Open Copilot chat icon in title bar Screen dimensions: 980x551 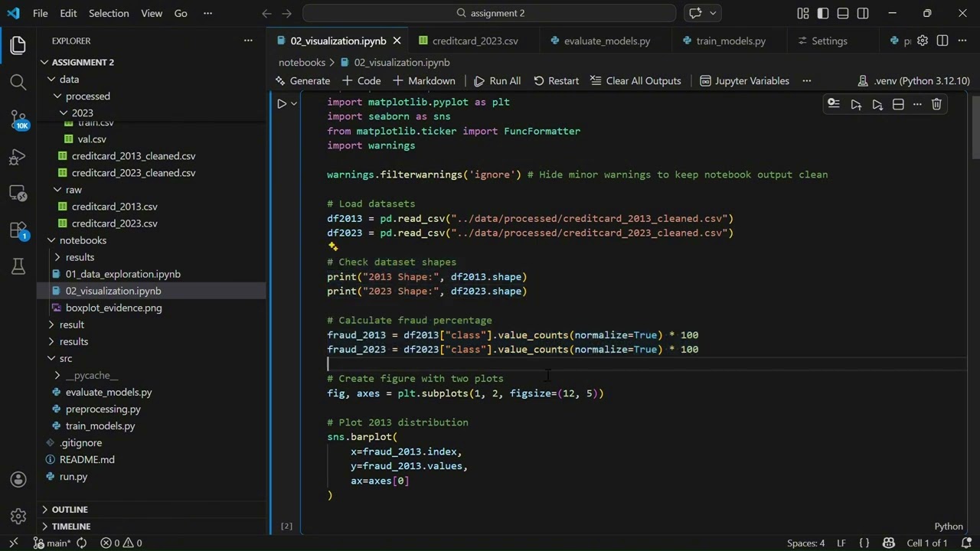tap(695, 13)
